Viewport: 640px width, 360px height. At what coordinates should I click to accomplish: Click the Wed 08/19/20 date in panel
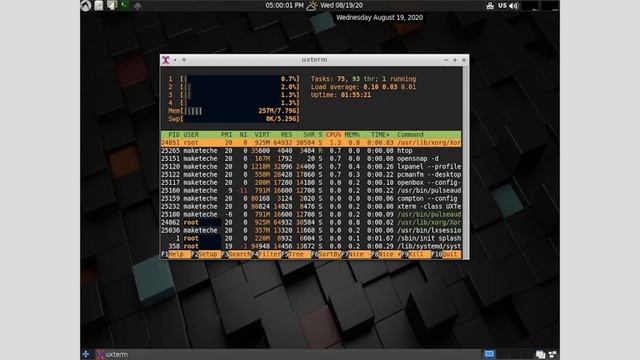(341, 5)
